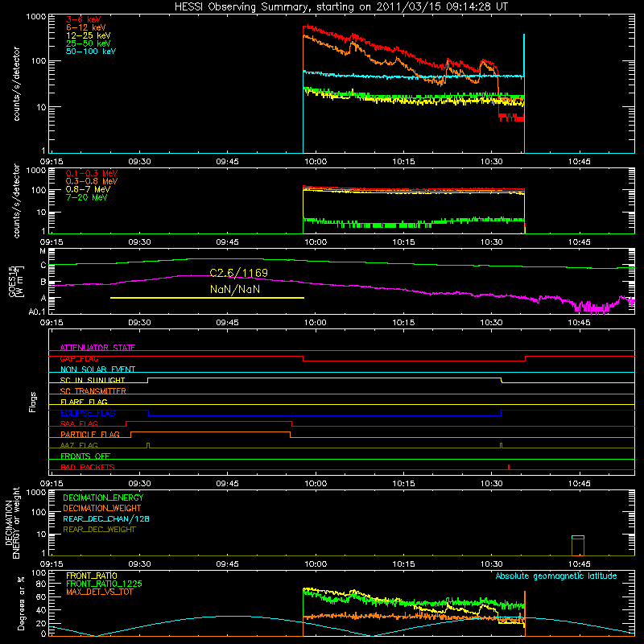The height and width of the screenshot is (644, 644).
Task: Click the NaN/NaN annotation in GOES panel
Action: point(235,290)
